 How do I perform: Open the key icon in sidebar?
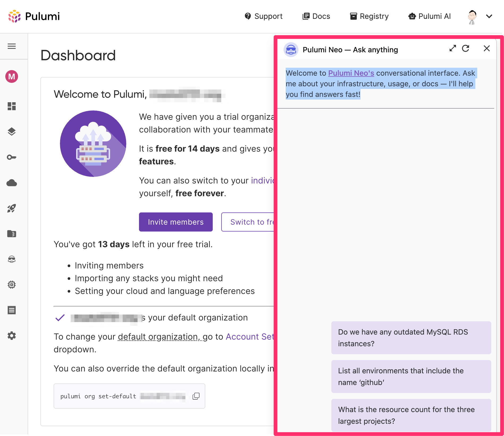click(x=12, y=157)
